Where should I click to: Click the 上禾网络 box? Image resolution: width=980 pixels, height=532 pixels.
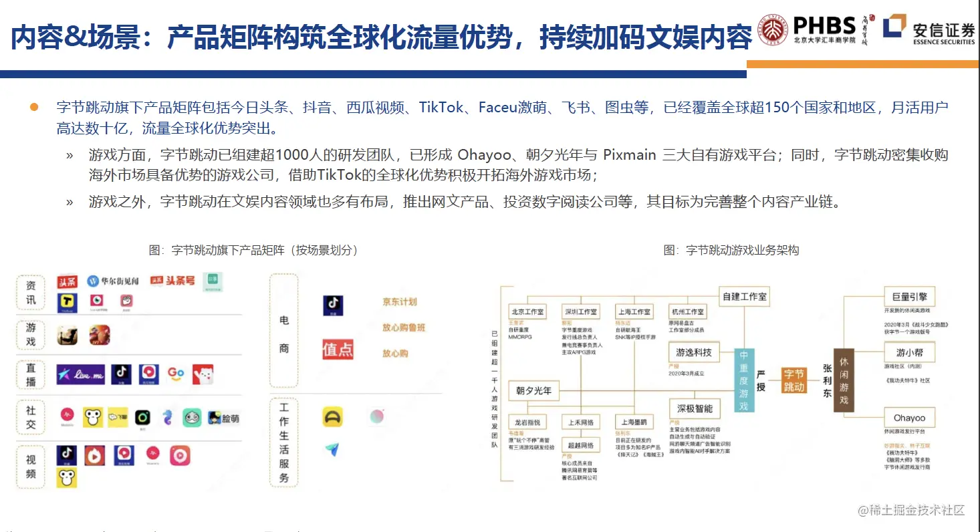581,422
